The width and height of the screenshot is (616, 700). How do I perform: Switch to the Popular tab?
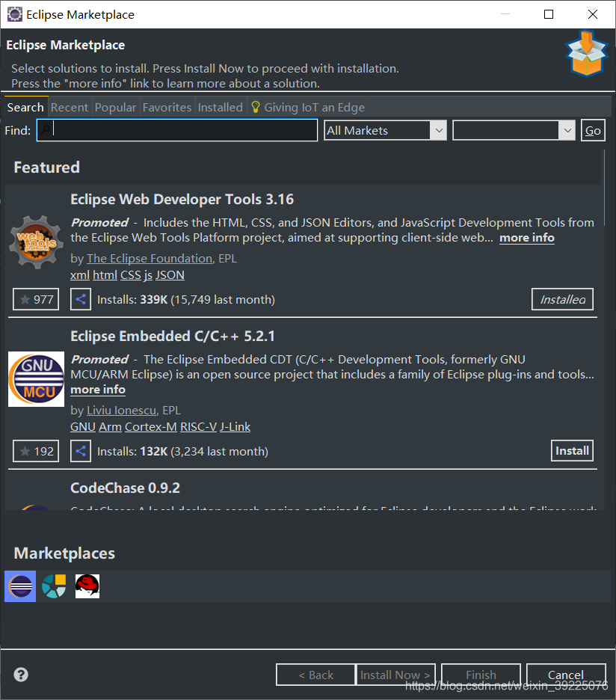tap(115, 107)
